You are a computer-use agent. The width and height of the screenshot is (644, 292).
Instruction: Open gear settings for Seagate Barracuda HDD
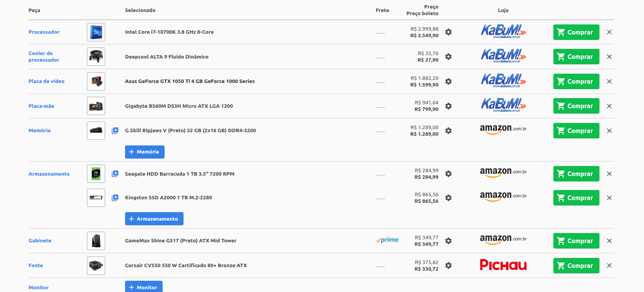[x=448, y=174]
